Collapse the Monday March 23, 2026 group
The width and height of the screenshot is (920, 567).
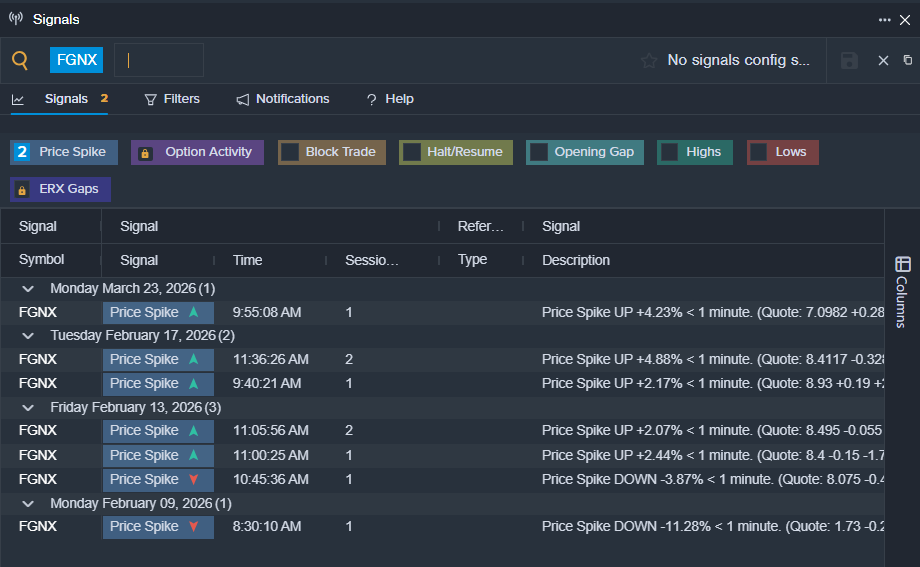28,289
